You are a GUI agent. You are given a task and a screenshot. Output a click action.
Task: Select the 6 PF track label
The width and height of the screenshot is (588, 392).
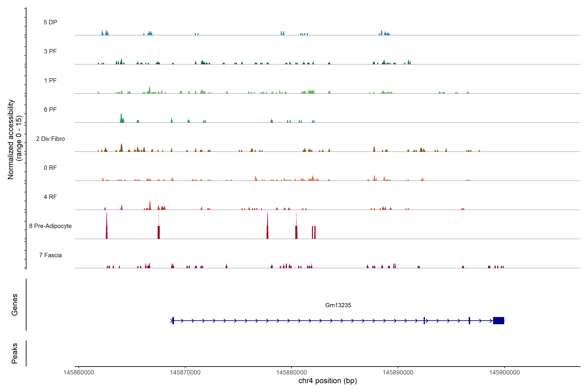click(x=50, y=109)
